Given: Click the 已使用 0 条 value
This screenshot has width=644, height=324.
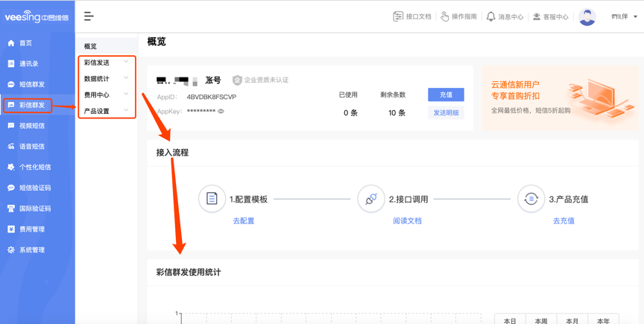Looking at the screenshot, I should 350,113.
